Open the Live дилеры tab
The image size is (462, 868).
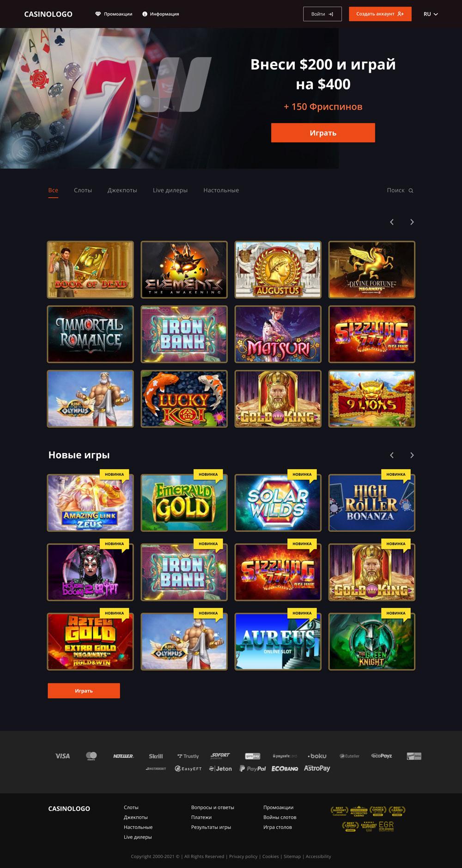[170, 190]
